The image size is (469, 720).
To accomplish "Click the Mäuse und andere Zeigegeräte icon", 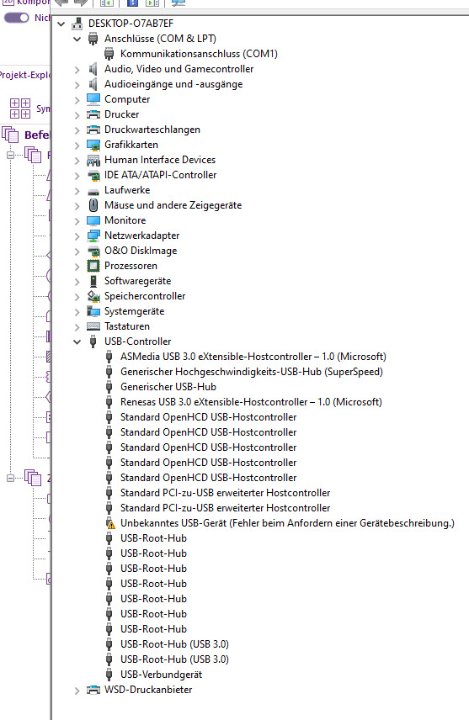I will tap(93, 205).
